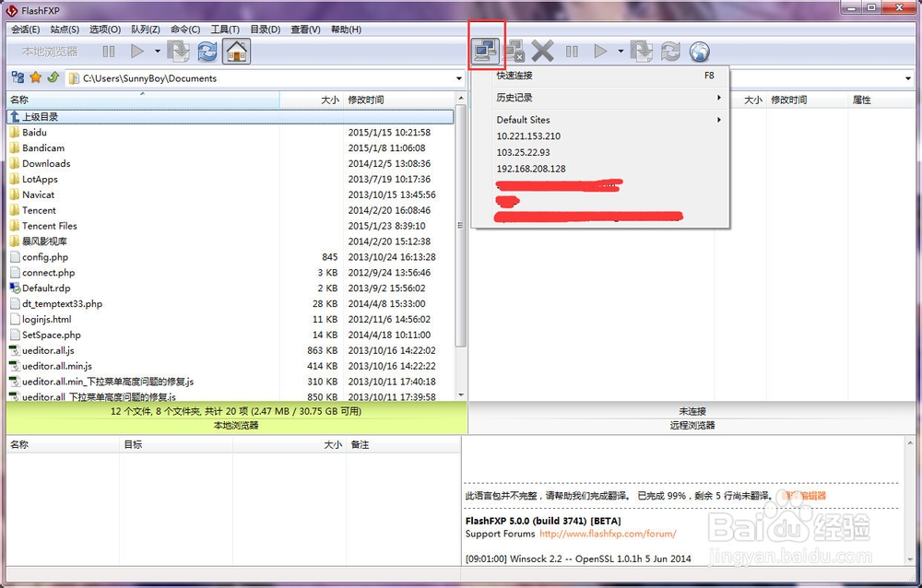Screen dimensions: 922x588
Task: Click the green go-up arrow icon
Action: 53,77
